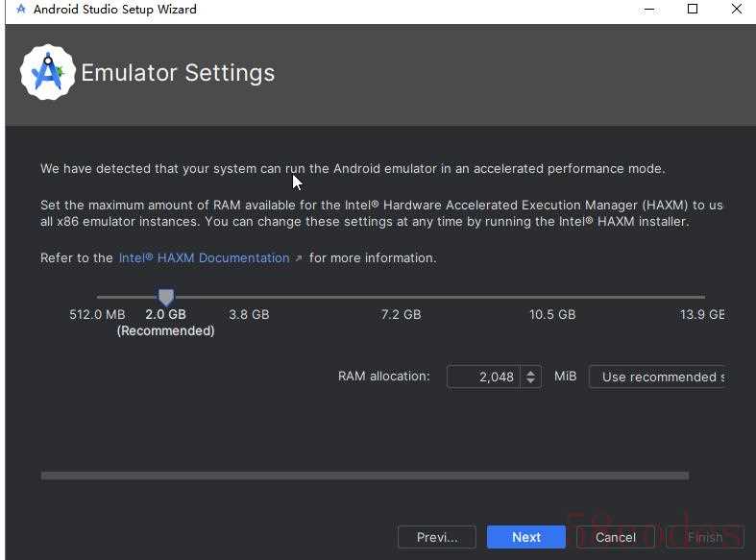Click the 13.9 GB slider label

(x=702, y=315)
